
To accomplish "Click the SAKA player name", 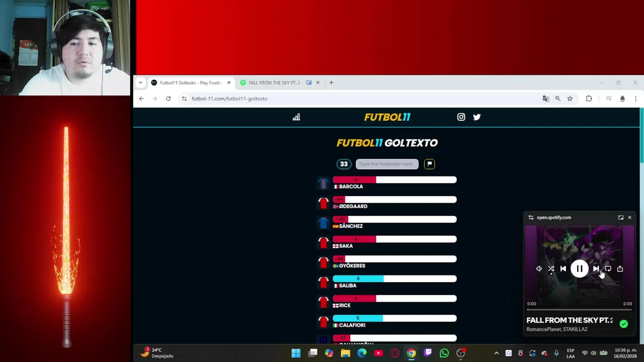I will pyautogui.click(x=346, y=246).
